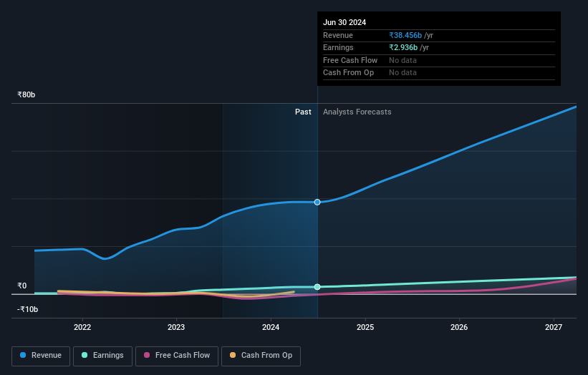Click the ₹0 y-axis label

point(22,286)
